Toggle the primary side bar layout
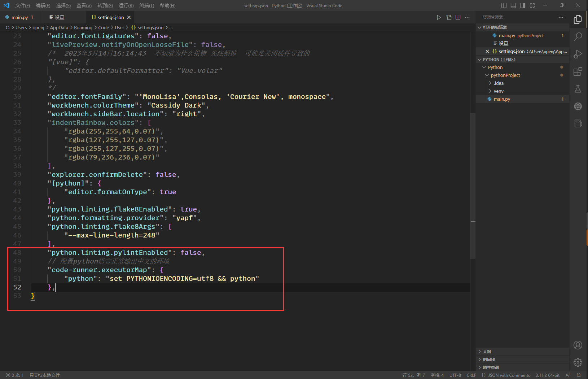Image resolution: width=588 pixels, height=379 pixels. (x=504, y=5)
